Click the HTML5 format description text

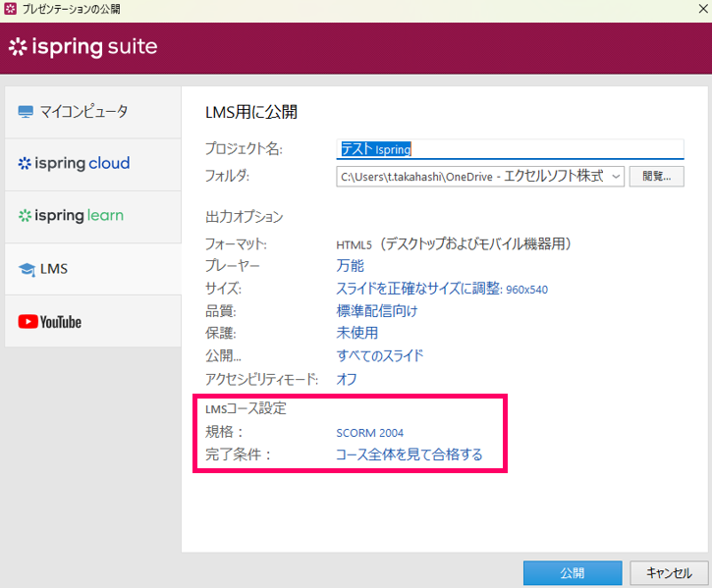tap(453, 243)
